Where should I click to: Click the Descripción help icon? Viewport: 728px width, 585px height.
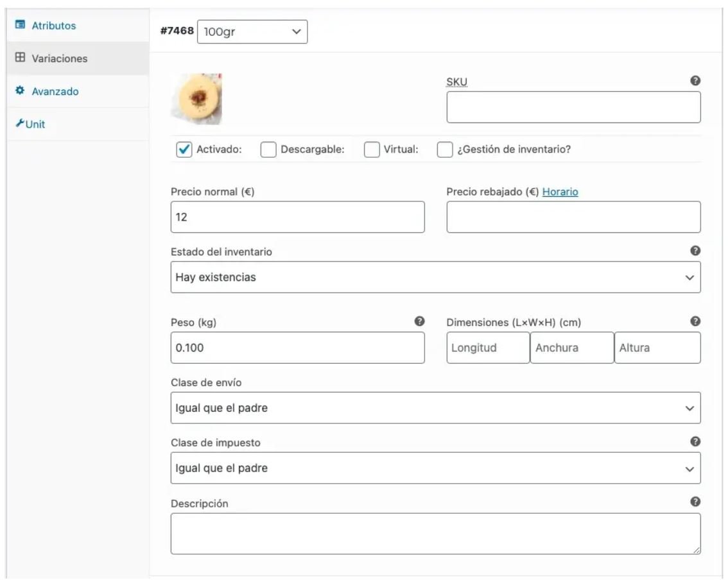(695, 502)
